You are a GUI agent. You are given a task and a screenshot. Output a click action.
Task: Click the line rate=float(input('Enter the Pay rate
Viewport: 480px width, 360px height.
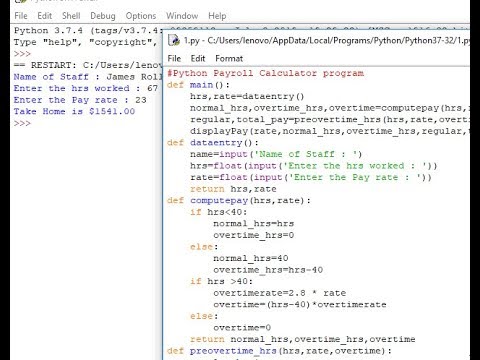pos(311,177)
